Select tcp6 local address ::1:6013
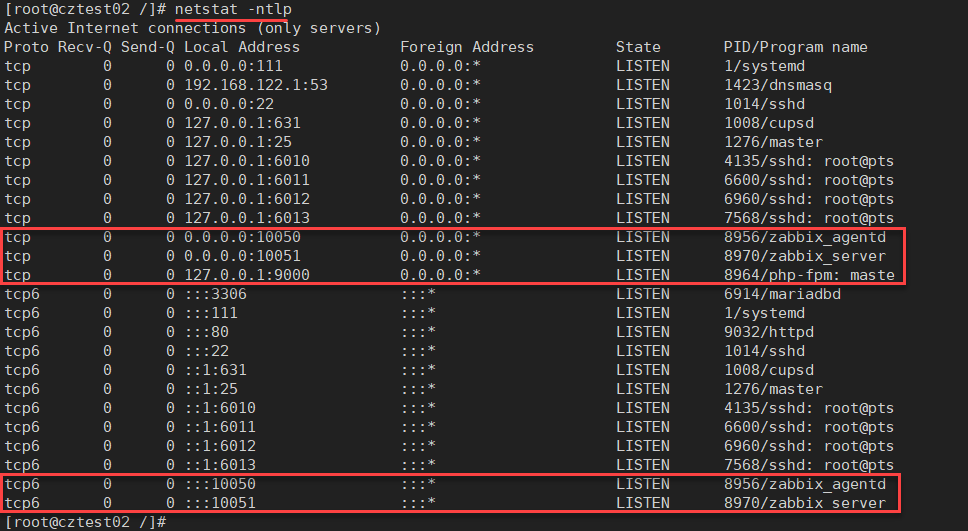Viewport: 968px width, 531px height. pos(220,465)
